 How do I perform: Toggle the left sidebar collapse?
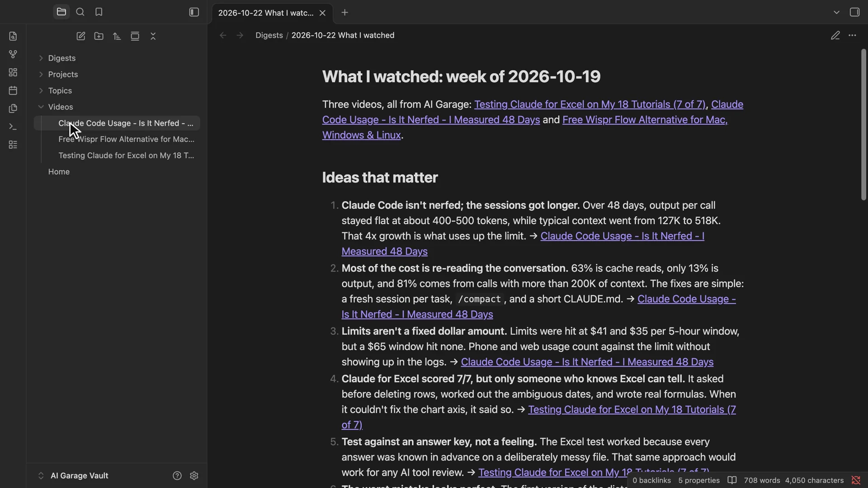194,12
